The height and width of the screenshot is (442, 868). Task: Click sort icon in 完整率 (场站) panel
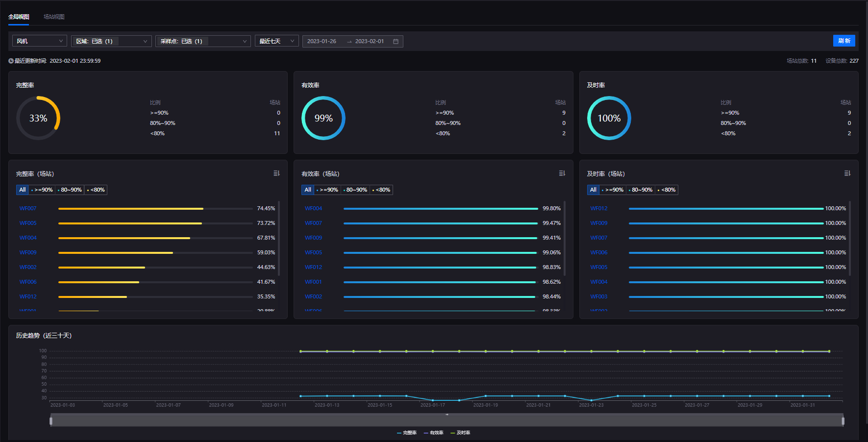(276, 173)
